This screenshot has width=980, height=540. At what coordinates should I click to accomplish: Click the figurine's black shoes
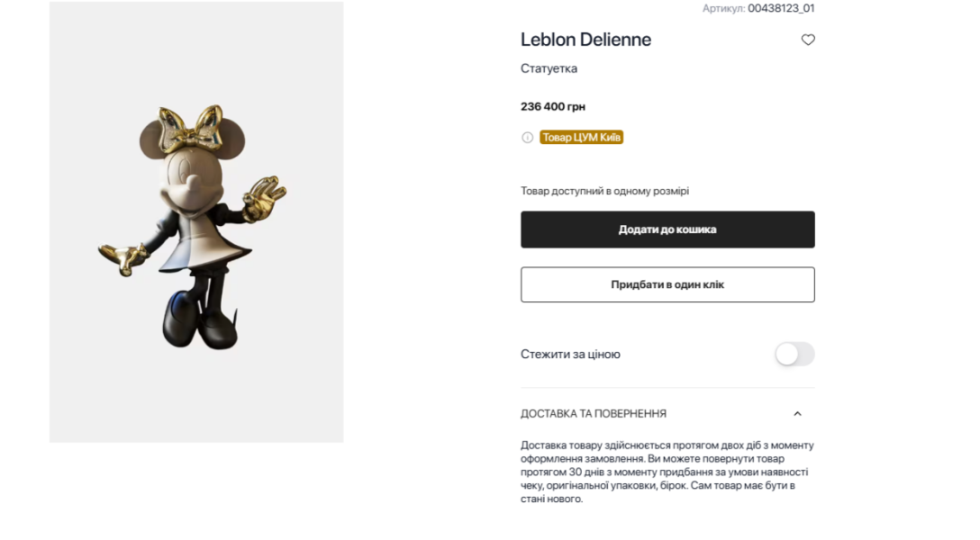(203, 324)
